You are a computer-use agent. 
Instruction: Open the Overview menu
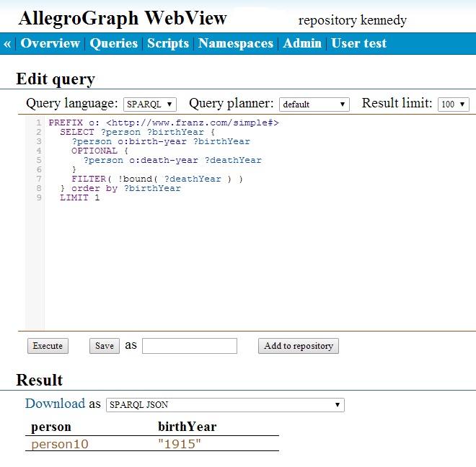pos(50,43)
